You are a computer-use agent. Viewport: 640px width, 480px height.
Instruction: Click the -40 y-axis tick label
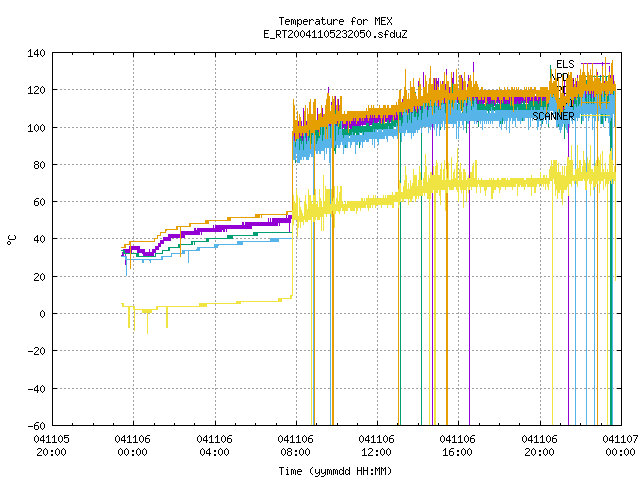tap(36, 389)
